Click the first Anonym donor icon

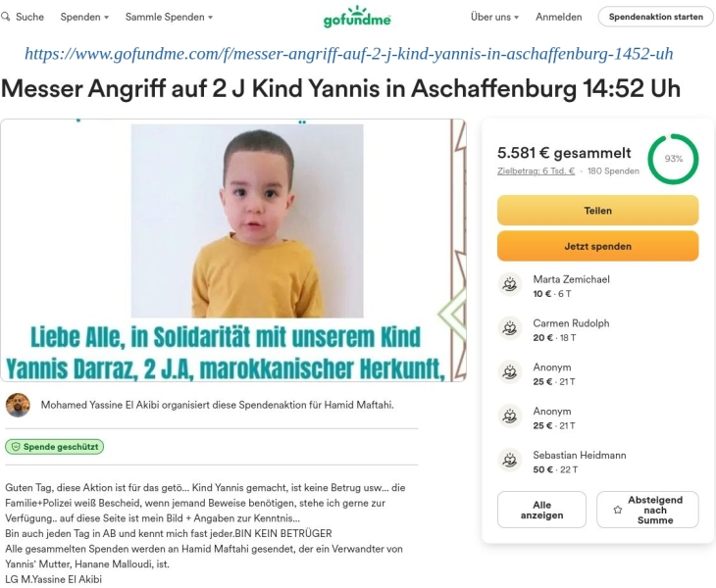(x=510, y=372)
